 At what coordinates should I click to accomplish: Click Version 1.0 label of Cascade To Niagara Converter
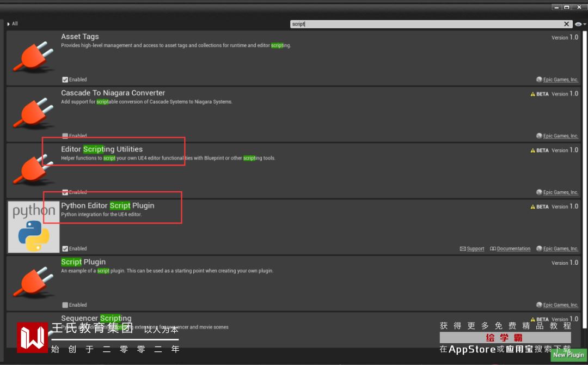[x=565, y=94]
